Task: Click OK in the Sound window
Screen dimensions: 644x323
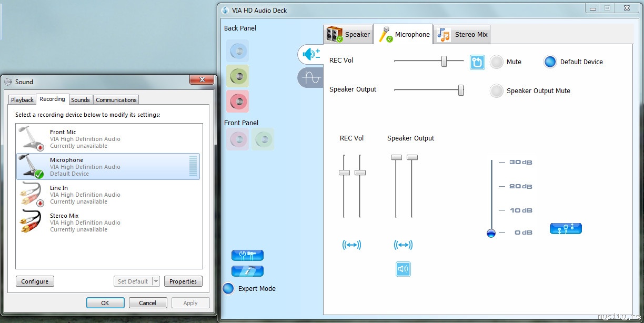Action: 105,303
